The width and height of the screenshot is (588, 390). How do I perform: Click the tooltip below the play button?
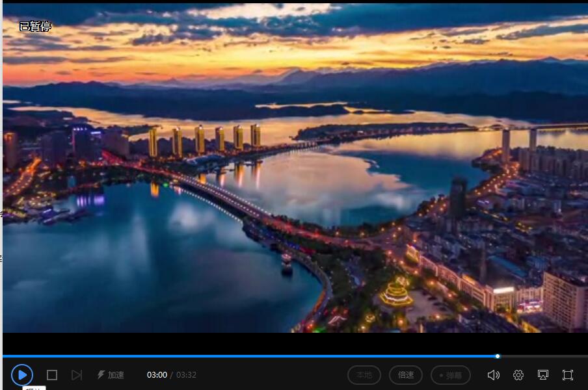pos(34,388)
